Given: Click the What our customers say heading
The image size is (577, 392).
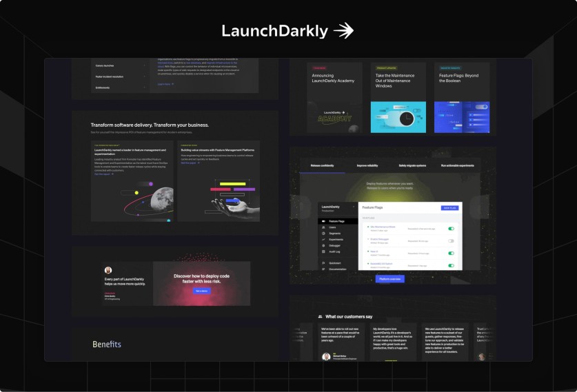Looking at the screenshot, I should (x=349, y=317).
